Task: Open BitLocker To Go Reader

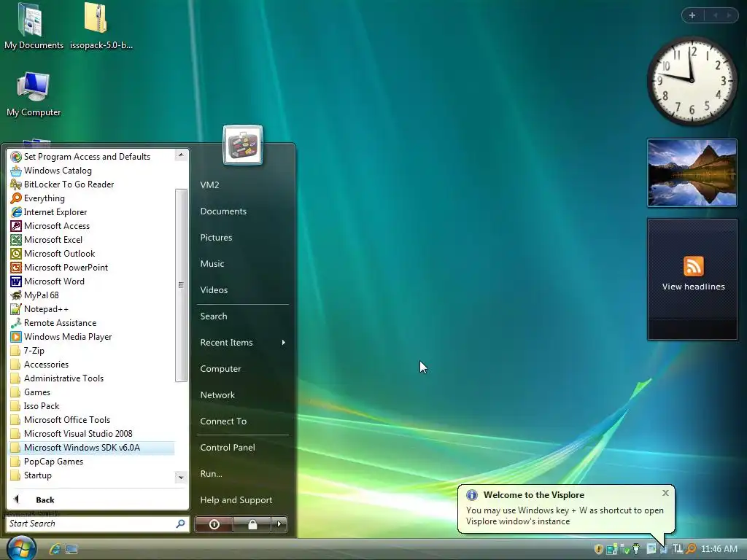Action: 91,184
